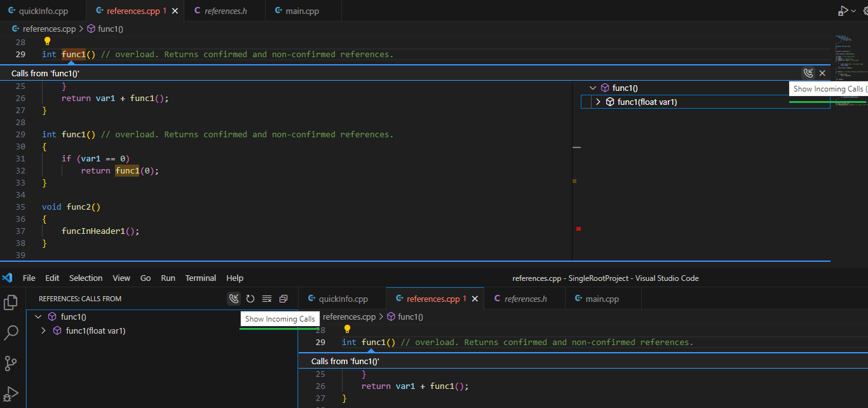Switch to main.cpp tab in the upper editor

[x=302, y=11]
